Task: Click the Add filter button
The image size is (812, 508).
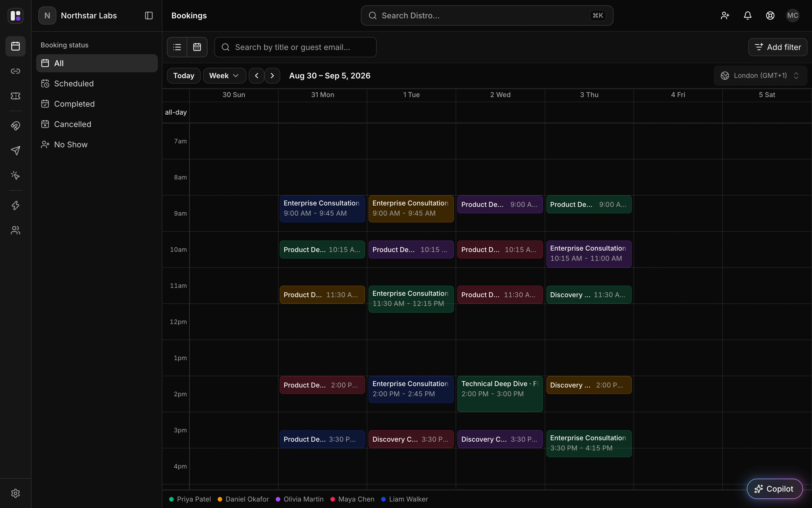Action: tap(777, 47)
